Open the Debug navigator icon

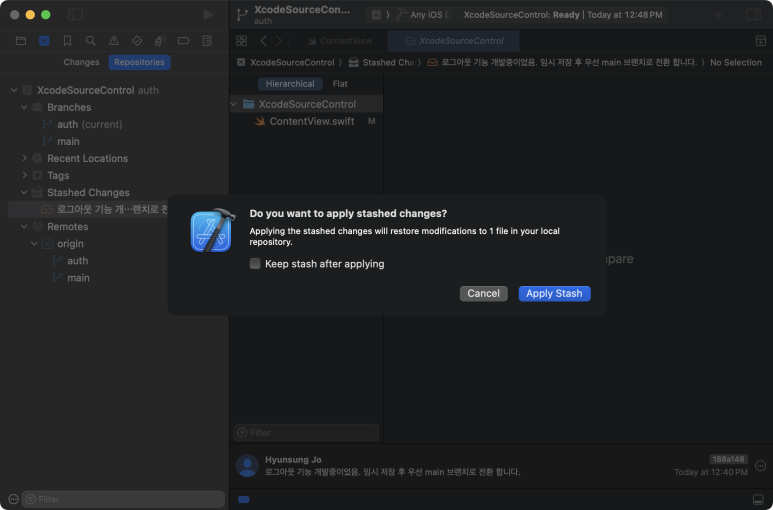pyautogui.click(x=160, y=40)
